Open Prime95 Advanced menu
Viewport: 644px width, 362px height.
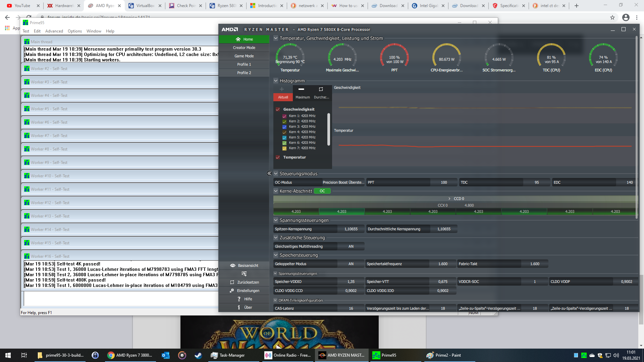click(x=54, y=31)
